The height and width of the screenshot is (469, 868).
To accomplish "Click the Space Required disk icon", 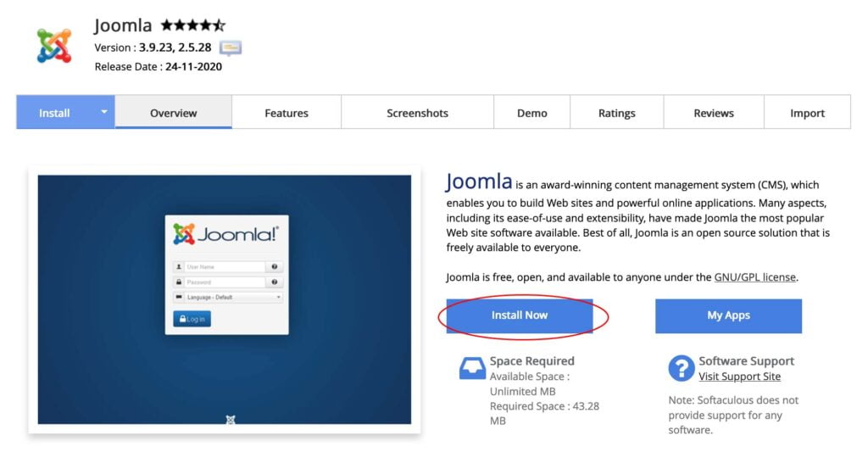I will pos(472,368).
